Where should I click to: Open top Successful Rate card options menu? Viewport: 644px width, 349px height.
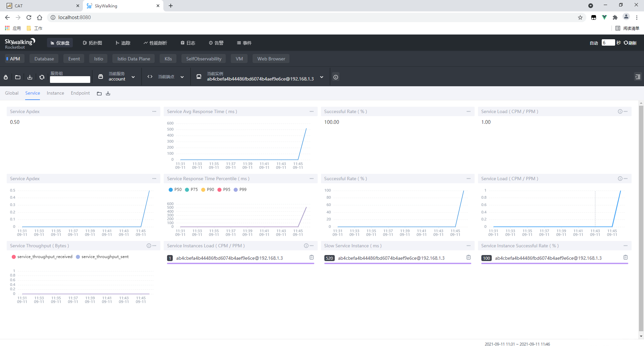coord(469,111)
